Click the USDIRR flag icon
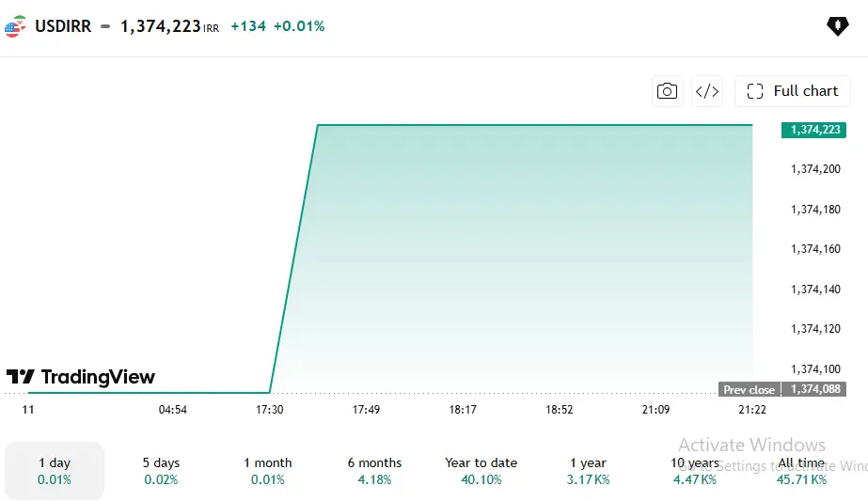Viewport: 868px width, 501px height. tap(15, 26)
